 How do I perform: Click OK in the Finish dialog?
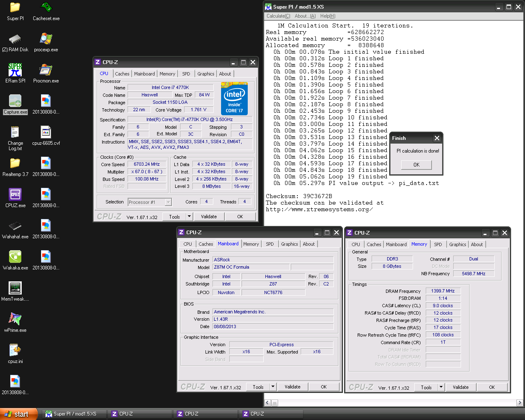(416, 165)
